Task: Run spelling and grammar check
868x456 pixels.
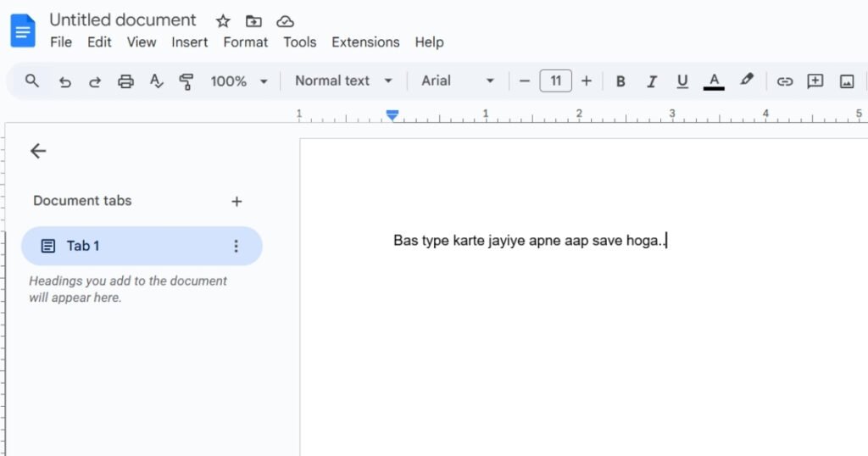Action: (x=156, y=81)
